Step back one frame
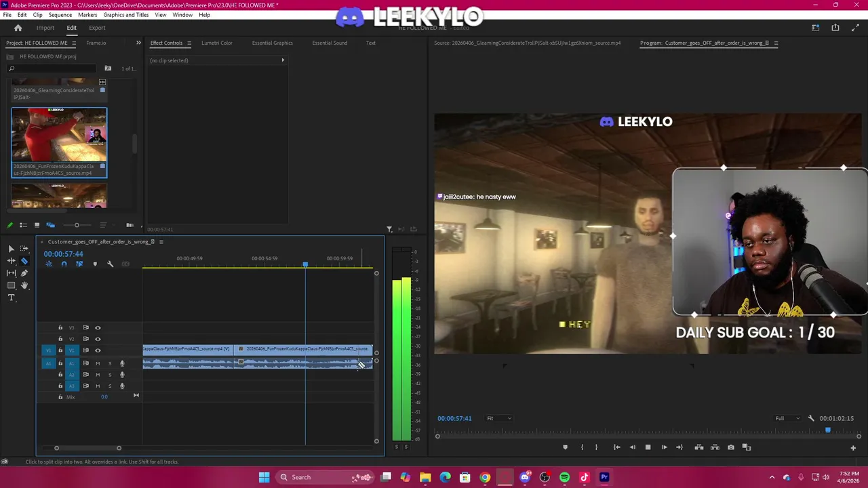 point(633,447)
